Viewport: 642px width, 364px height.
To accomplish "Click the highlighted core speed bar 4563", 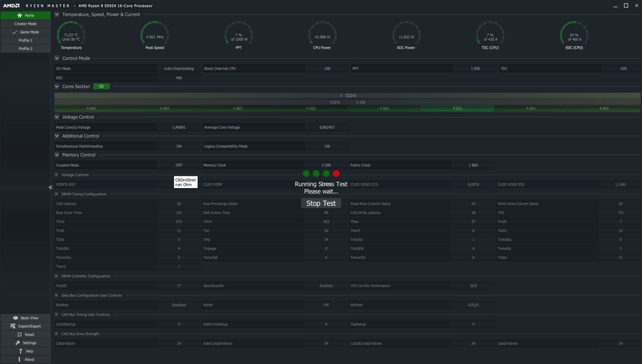I will click(x=458, y=109).
